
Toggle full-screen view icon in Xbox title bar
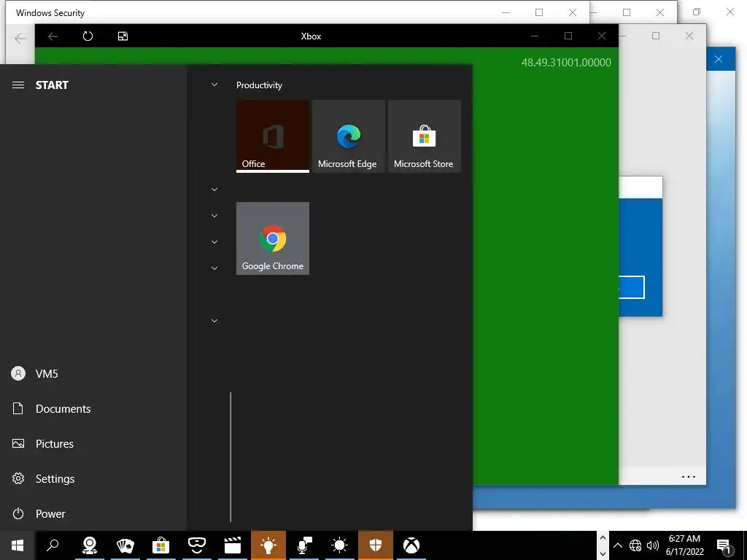pos(123,36)
